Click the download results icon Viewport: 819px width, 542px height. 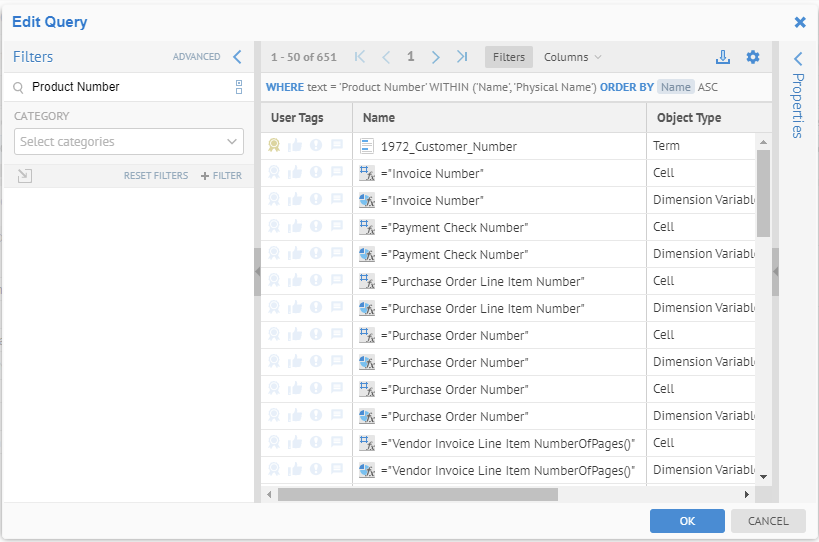[723, 57]
